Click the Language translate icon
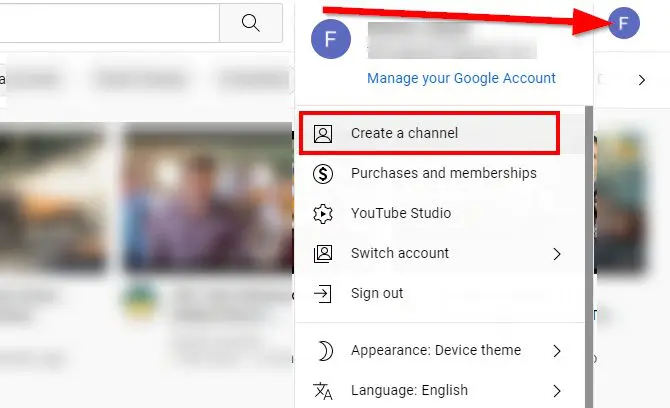The width and height of the screenshot is (670, 408). tap(323, 391)
